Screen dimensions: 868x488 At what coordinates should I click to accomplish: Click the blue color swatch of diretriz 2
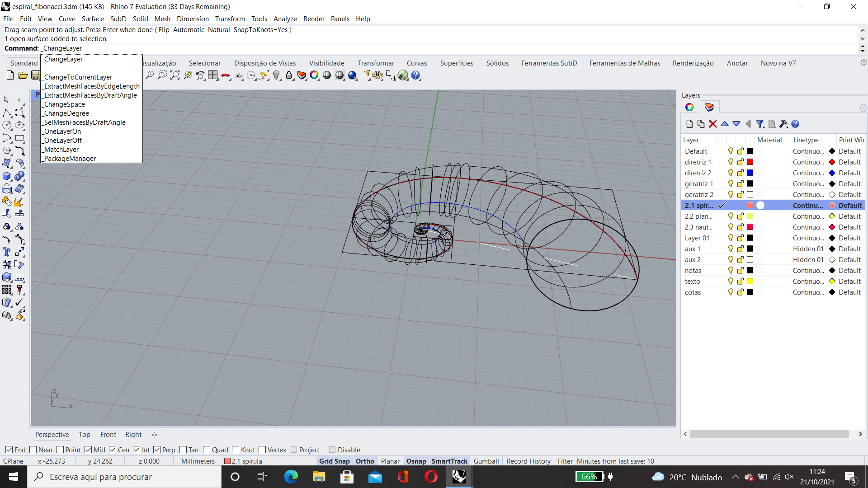(x=750, y=173)
